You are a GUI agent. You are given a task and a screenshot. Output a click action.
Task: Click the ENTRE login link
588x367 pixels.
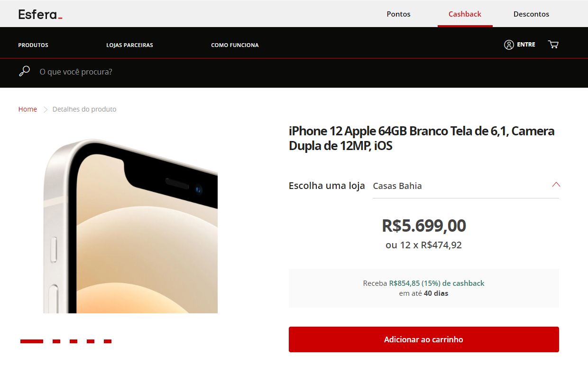tap(526, 45)
